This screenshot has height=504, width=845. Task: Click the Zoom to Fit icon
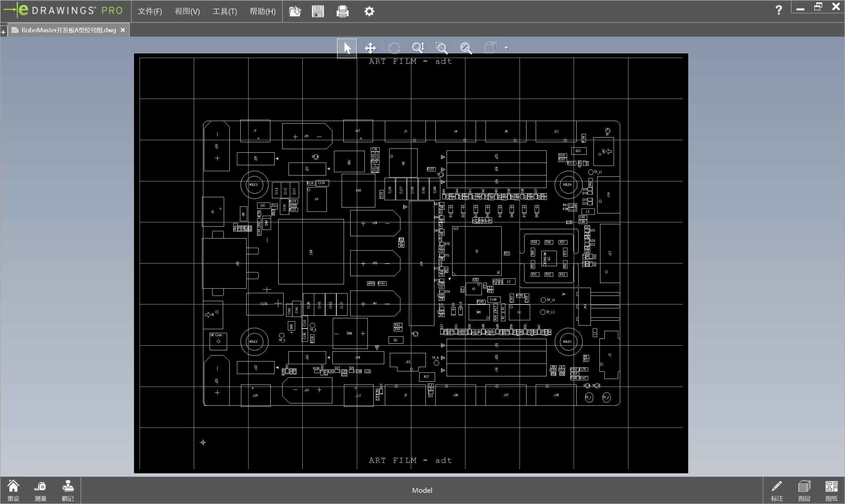[466, 48]
